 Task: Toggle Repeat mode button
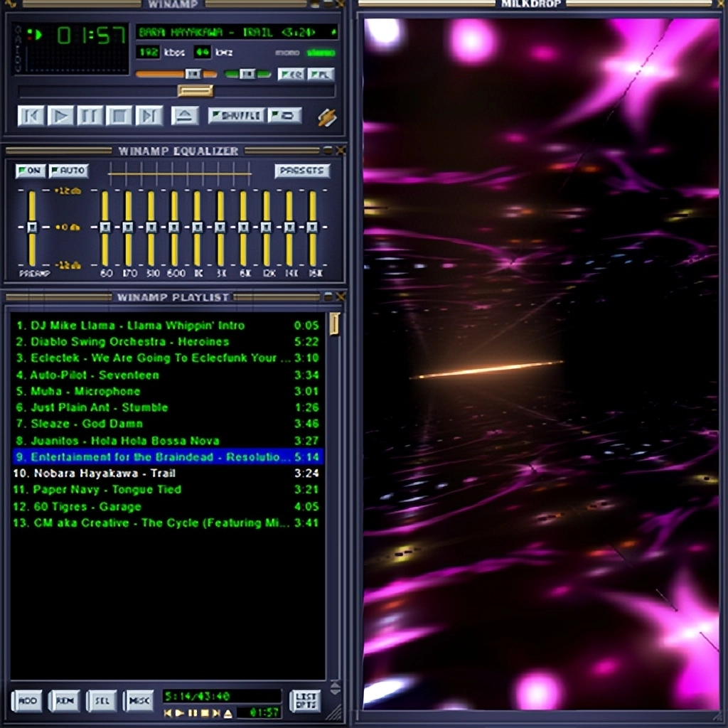(x=285, y=115)
